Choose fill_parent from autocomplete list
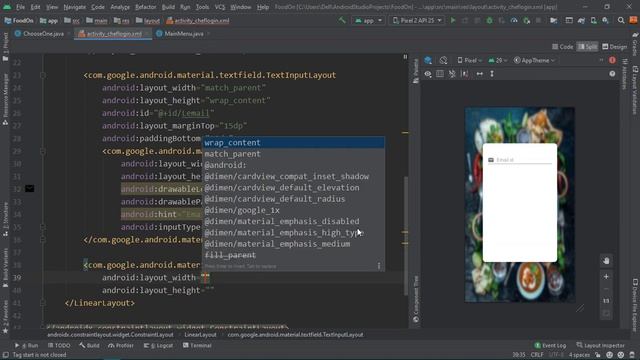Screen dimensions: 640x360 point(293,255)
